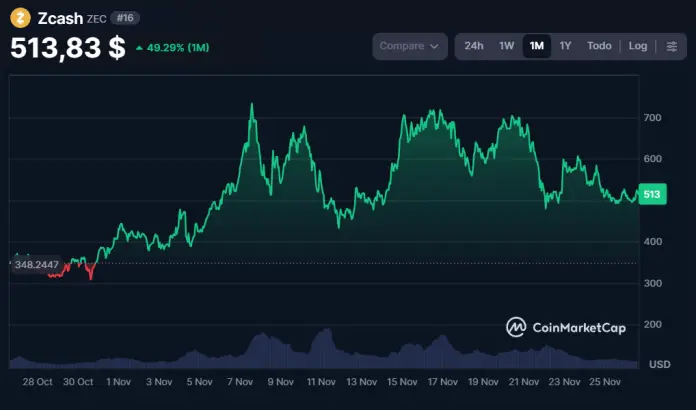Click the 25 Nov date label
The width and height of the screenshot is (696, 410).
pos(605,382)
